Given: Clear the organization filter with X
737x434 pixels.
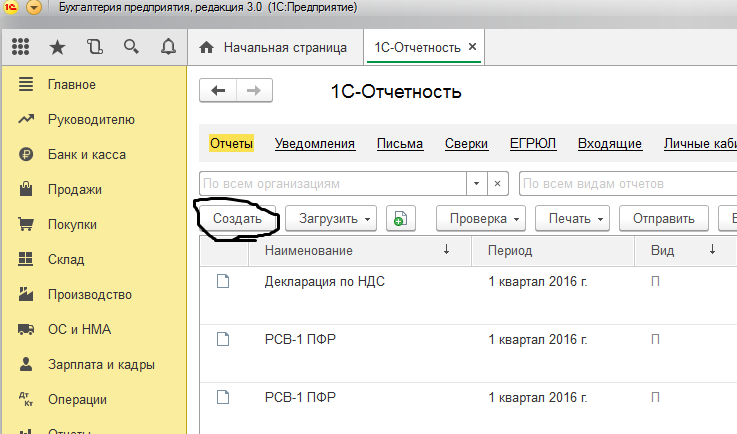Looking at the screenshot, I should coord(498,183).
